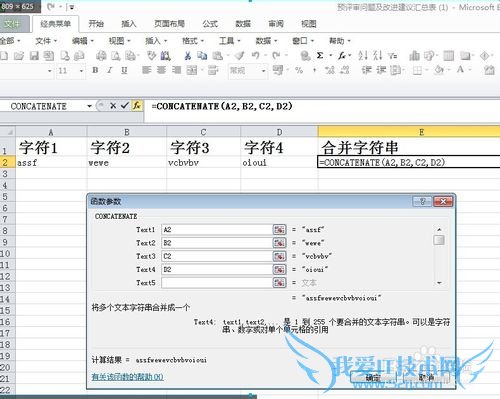Click the Print printer icon

click(x=101, y=56)
